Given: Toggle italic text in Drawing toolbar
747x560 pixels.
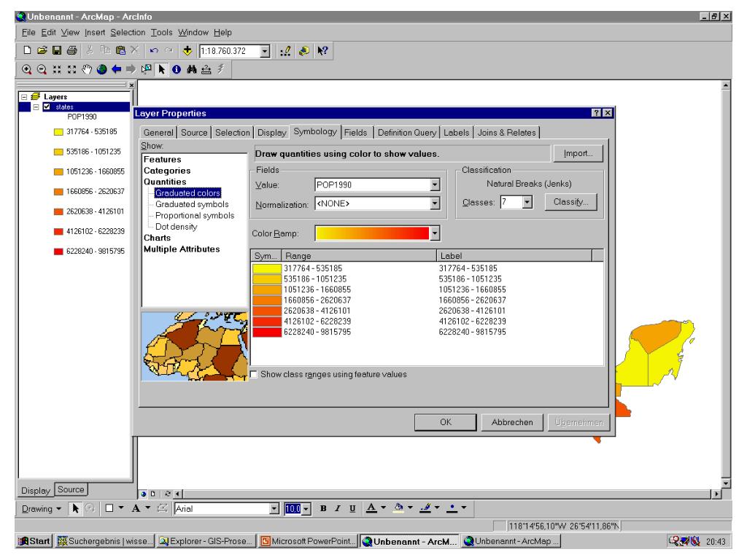Looking at the screenshot, I should coord(337,508).
